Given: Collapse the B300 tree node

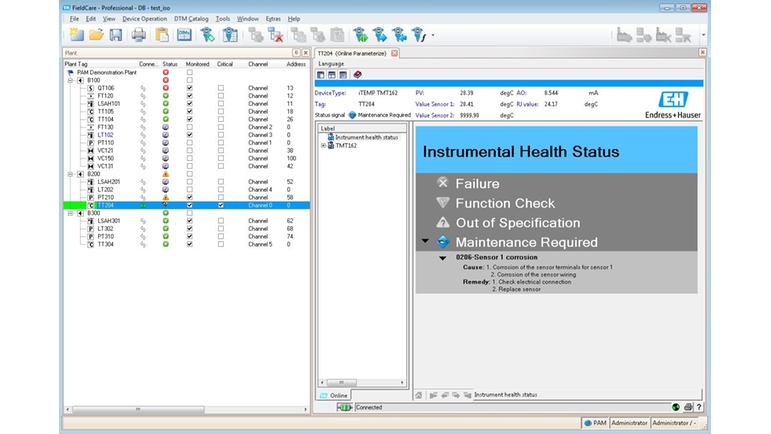Looking at the screenshot, I should click(70, 213).
